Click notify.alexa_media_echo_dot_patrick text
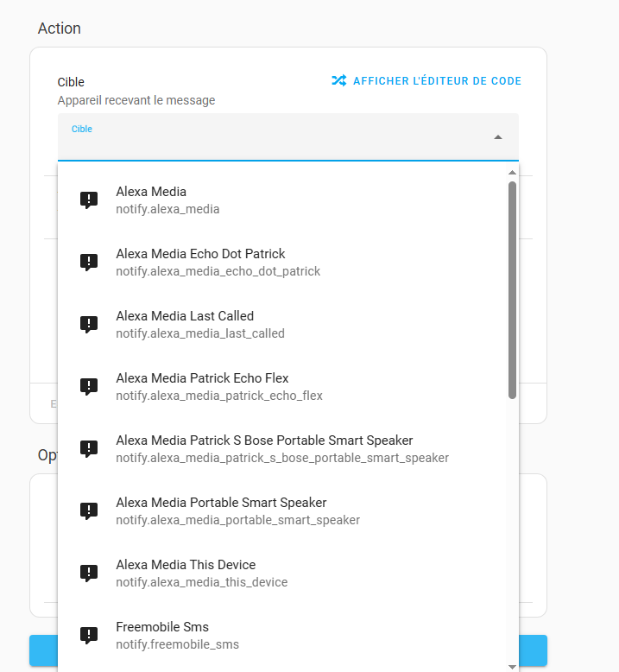The height and width of the screenshot is (672, 619). click(218, 271)
